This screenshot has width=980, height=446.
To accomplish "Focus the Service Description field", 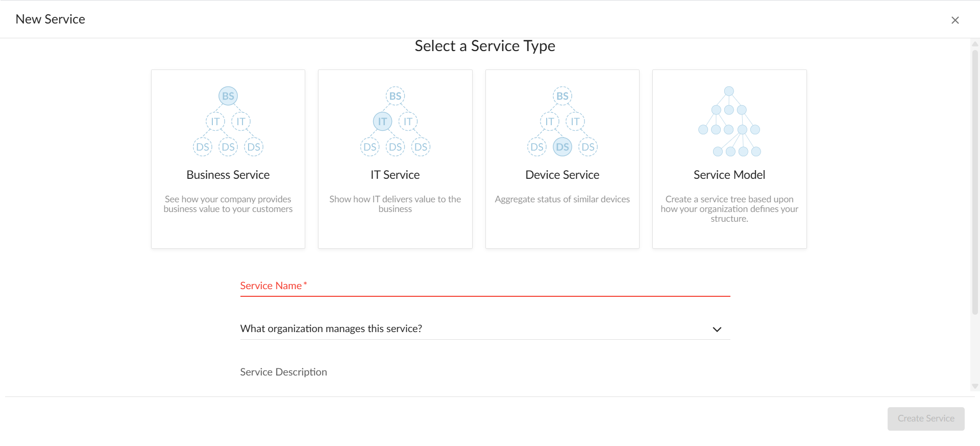I will (x=485, y=372).
